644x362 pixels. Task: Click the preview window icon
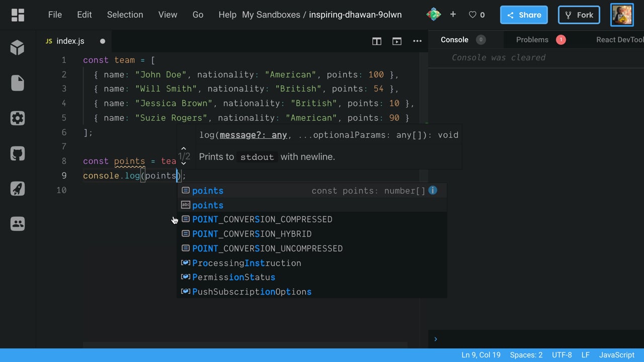pyautogui.click(x=397, y=41)
